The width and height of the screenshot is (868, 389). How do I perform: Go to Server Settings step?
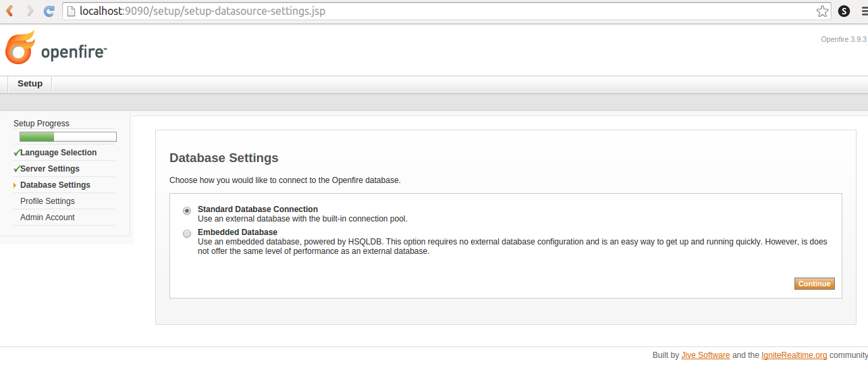point(50,169)
